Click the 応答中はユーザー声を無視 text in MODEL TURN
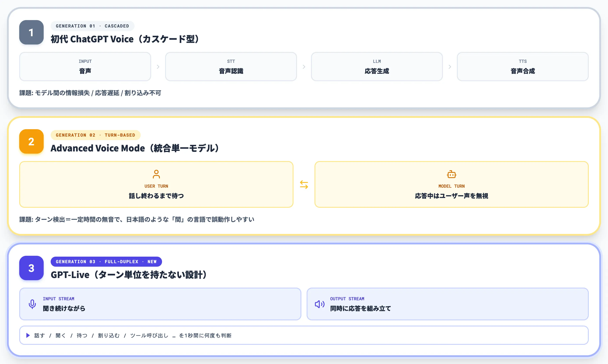 [451, 196]
